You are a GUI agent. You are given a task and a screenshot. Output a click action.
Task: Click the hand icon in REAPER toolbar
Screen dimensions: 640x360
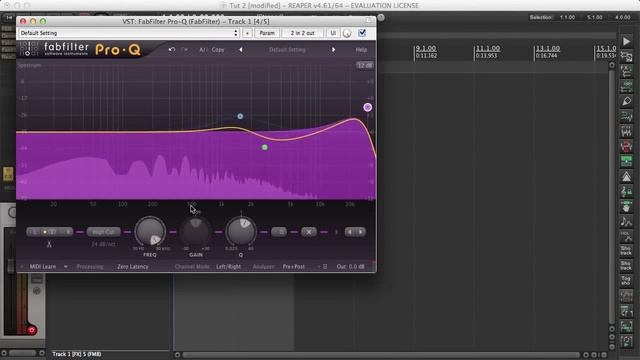click(626, 207)
